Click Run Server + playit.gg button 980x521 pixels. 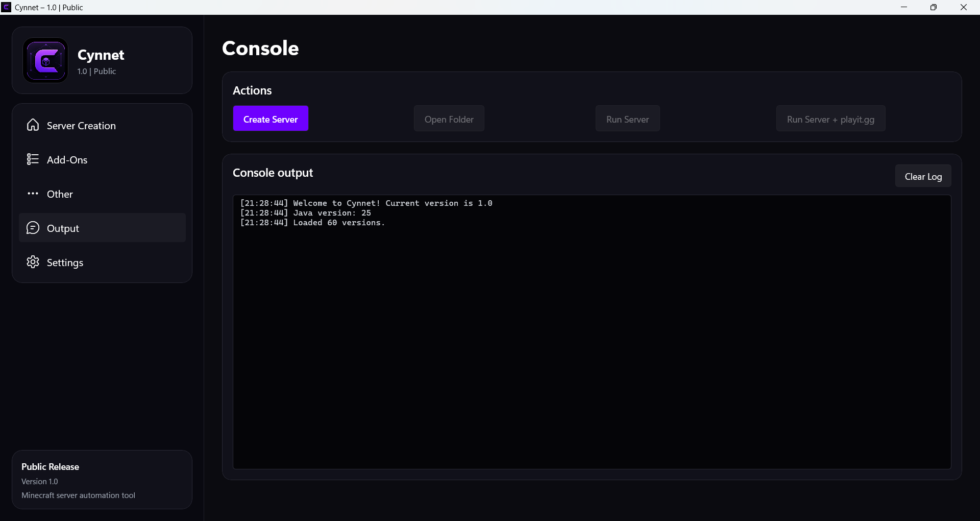click(x=830, y=119)
